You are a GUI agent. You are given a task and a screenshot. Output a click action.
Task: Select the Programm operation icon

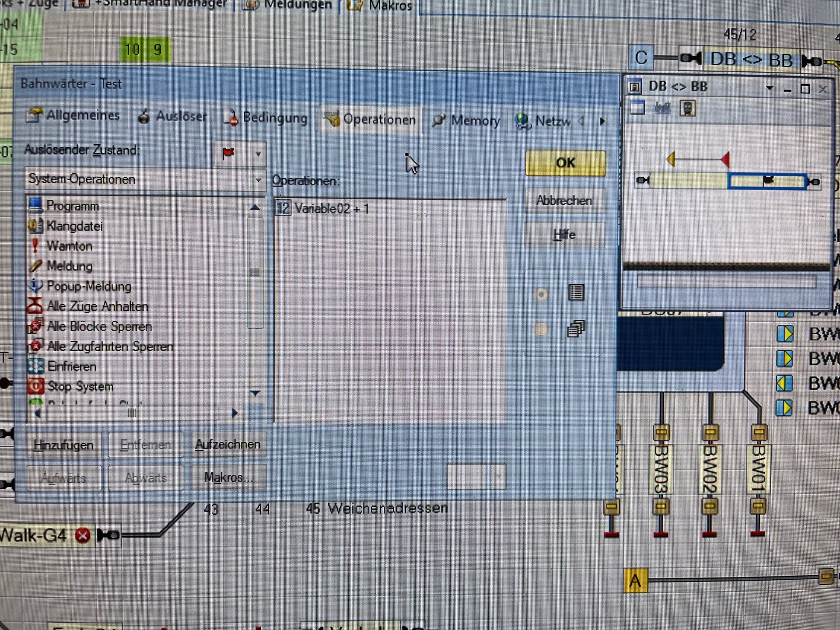click(36, 205)
